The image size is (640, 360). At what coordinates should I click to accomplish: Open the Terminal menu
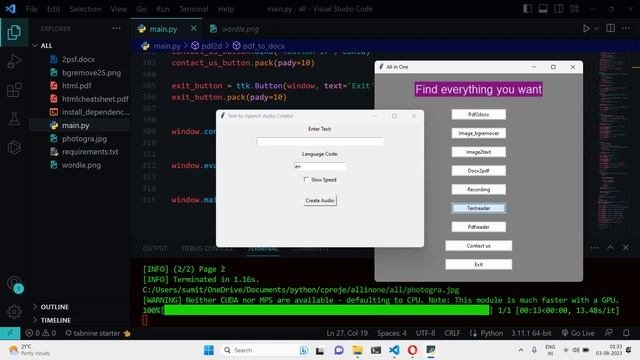point(193,9)
